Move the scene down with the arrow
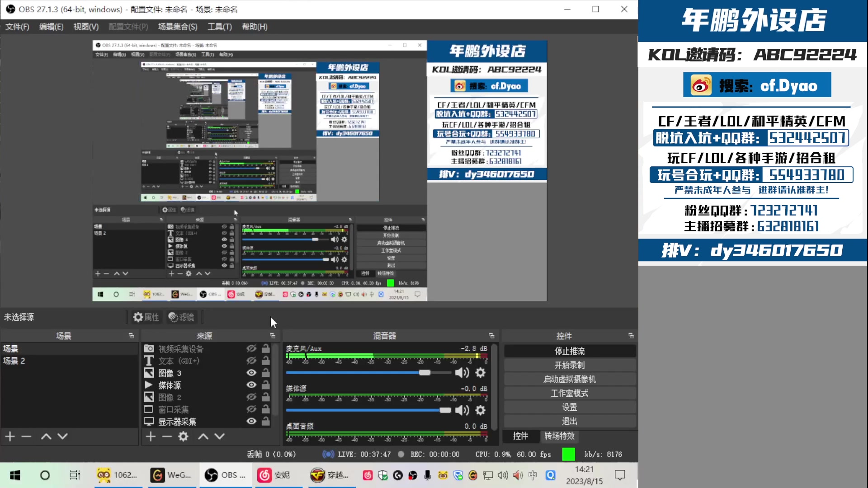The image size is (868, 488). point(62,436)
